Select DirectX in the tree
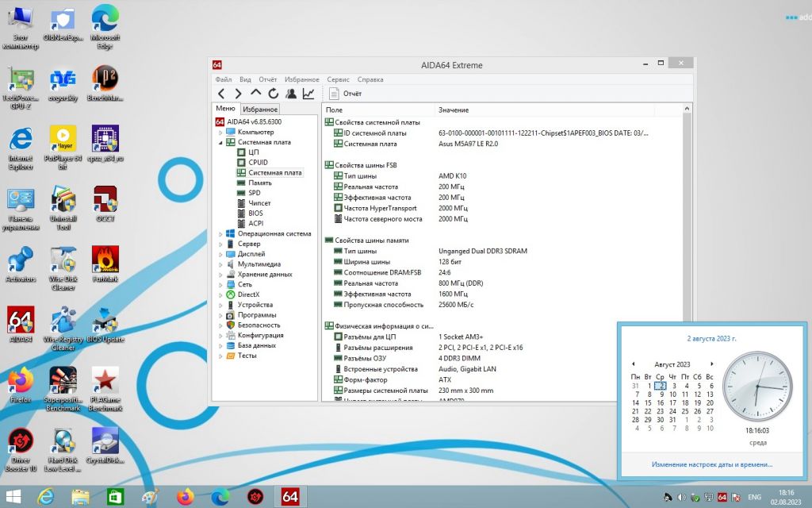The image size is (812, 508). click(x=248, y=294)
